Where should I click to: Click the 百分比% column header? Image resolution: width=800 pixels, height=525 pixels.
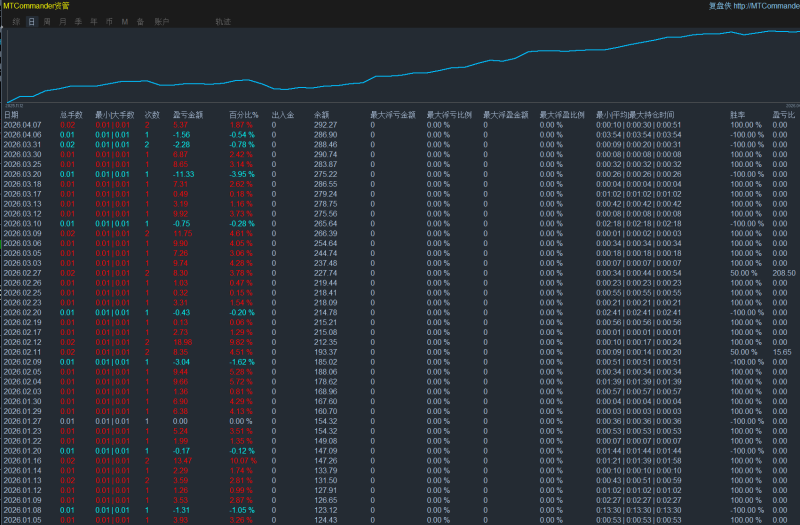[243, 115]
